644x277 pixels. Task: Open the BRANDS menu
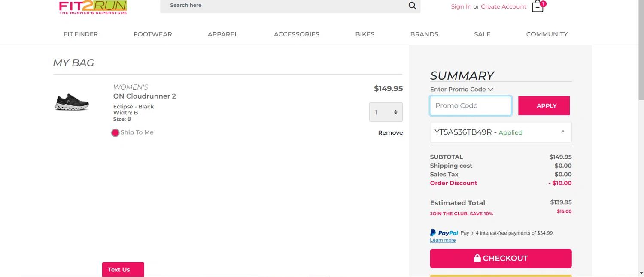[x=424, y=34]
